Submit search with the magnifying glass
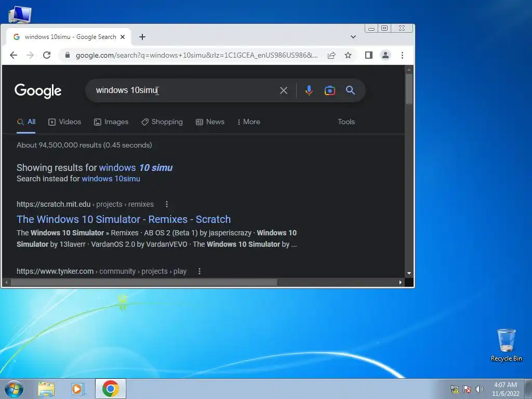532x399 pixels. 350,90
